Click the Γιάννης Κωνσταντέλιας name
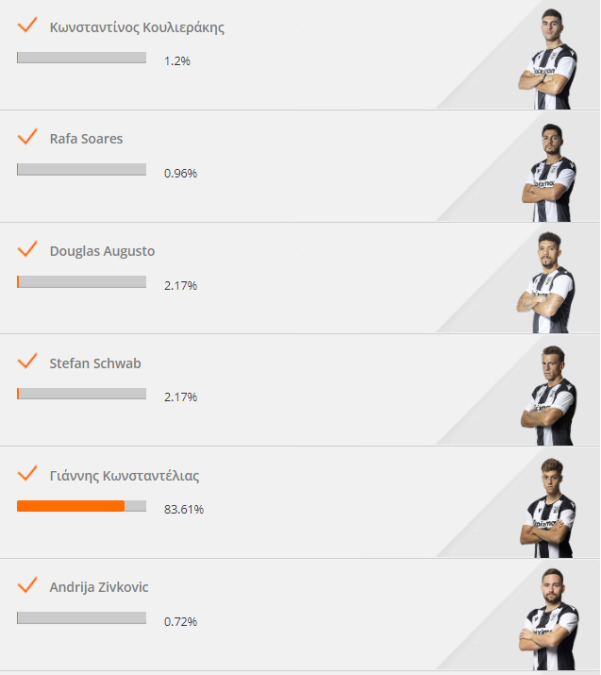Image resolution: width=601 pixels, height=675 pixels. [124, 476]
